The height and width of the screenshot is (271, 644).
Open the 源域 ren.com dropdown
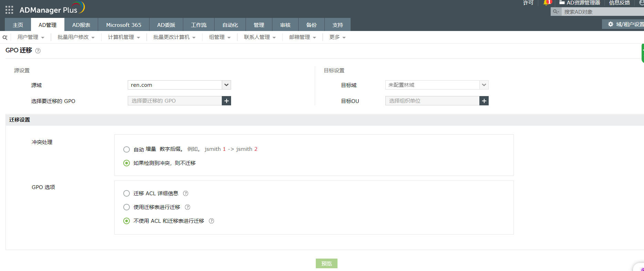click(x=179, y=85)
